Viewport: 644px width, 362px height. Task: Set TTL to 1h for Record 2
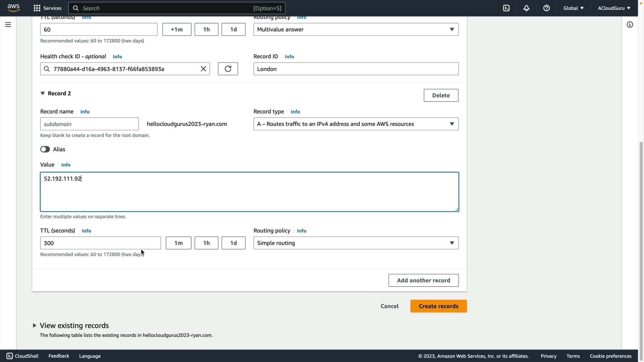(206, 243)
